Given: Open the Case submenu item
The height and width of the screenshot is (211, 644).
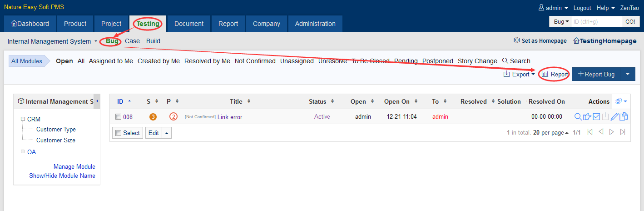Looking at the screenshot, I should pos(132,41).
